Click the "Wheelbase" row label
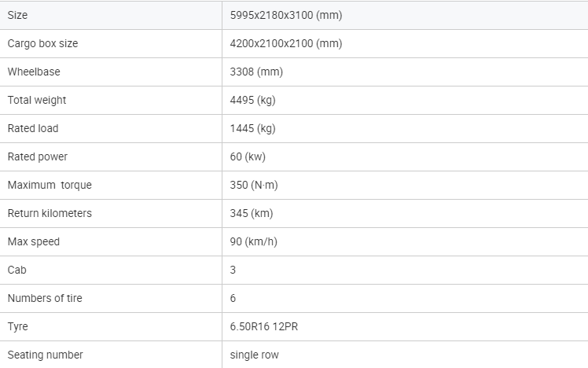Image resolution: width=588 pixels, height=368 pixels. (x=34, y=72)
